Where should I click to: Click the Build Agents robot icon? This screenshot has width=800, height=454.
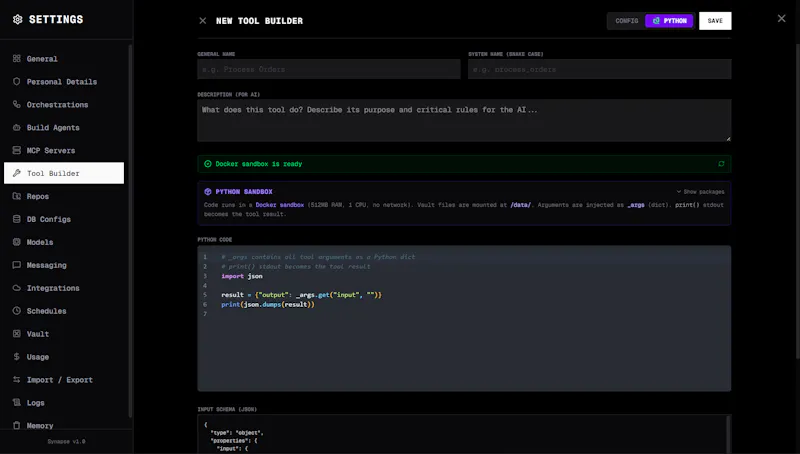pyautogui.click(x=17, y=128)
